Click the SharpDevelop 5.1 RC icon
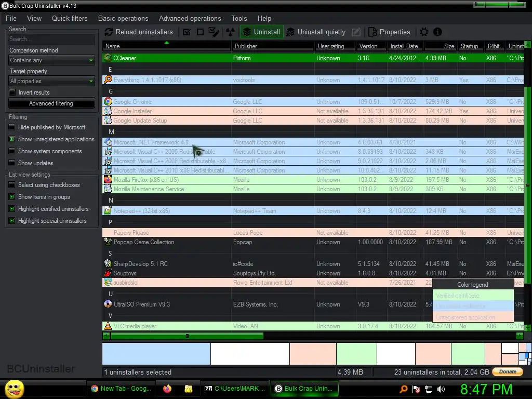Viewport: 532px width, 399px height. tap(108, 263)
